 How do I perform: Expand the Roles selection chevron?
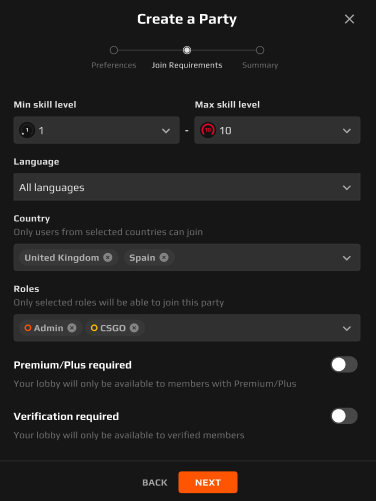pyautogui.click(x=347, y=328)
